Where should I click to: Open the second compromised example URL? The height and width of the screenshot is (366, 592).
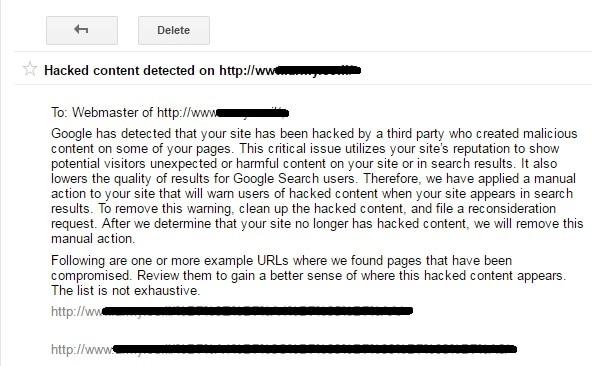tap(284, 349)
